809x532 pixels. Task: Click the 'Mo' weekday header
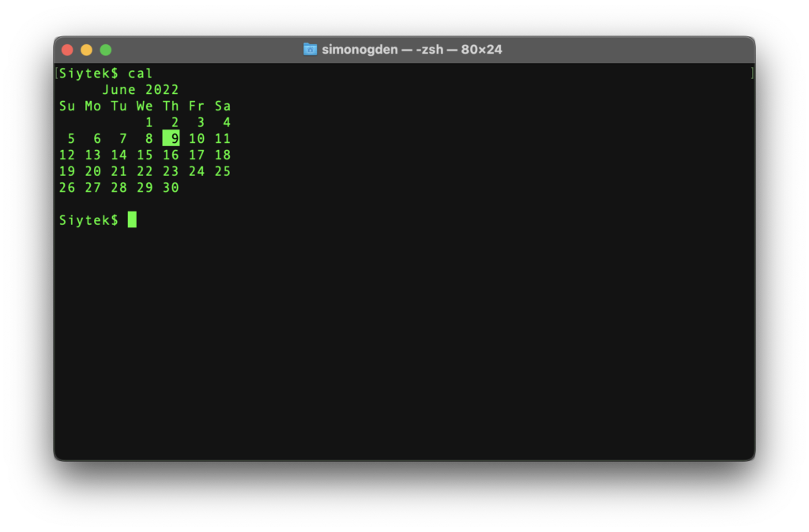93,107
